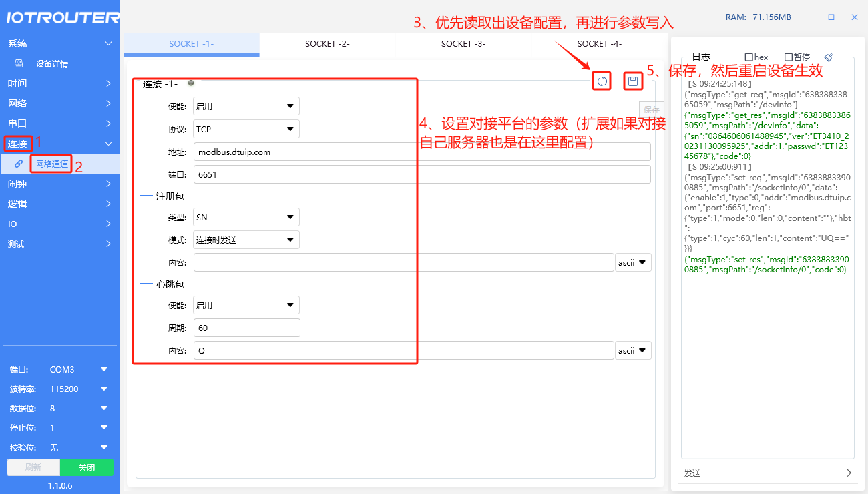Expand the 网络 menu in sidebar
The height and width of the screenshot is (494, 868).
point(60,103)
